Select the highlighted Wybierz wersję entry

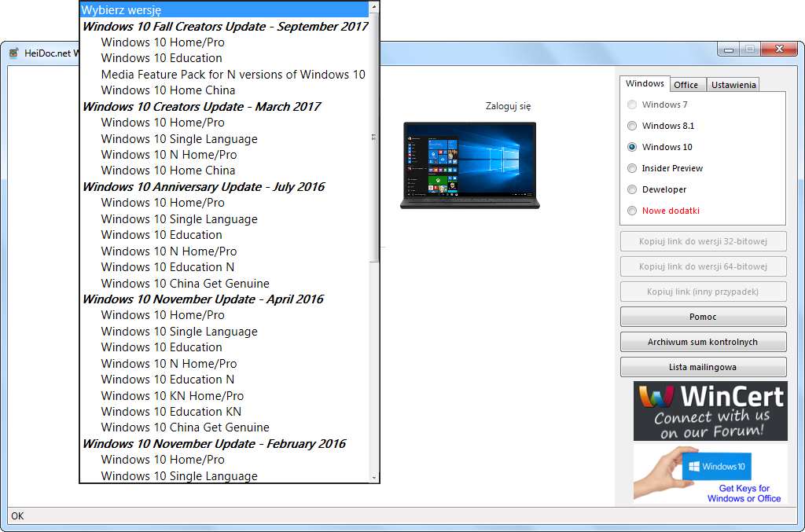[224, 9]
